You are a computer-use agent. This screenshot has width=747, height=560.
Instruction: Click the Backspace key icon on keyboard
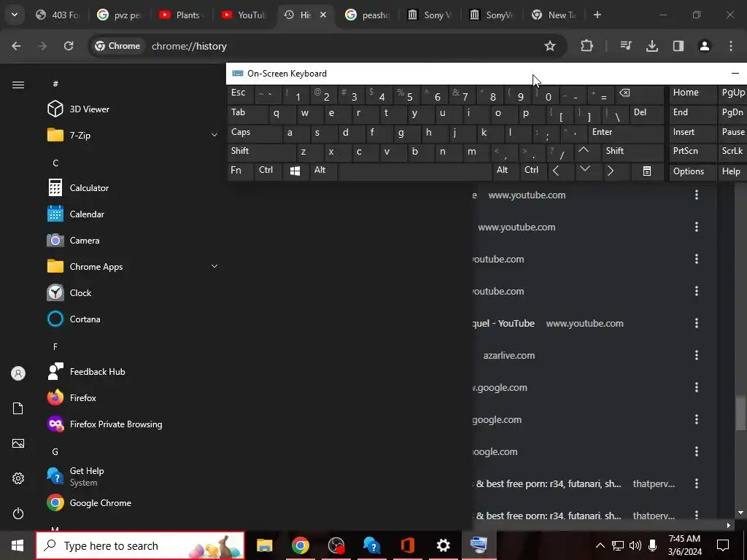[x=639, y=94]
